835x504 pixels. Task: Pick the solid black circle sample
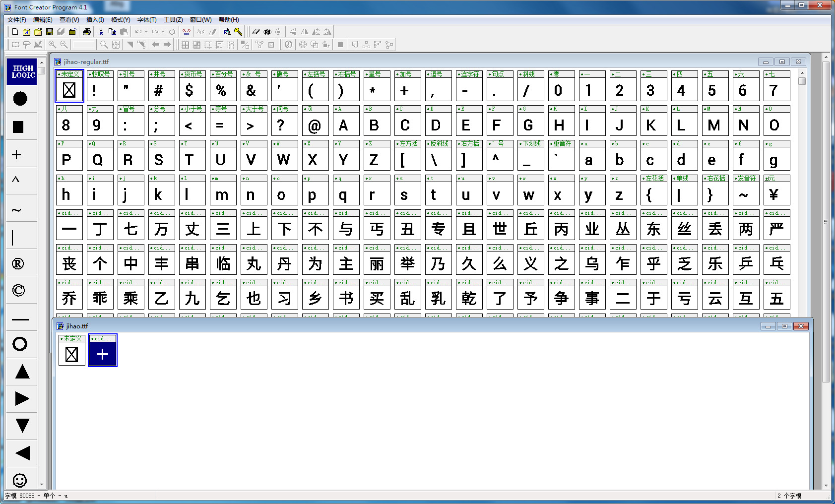[x=20, y=99]
